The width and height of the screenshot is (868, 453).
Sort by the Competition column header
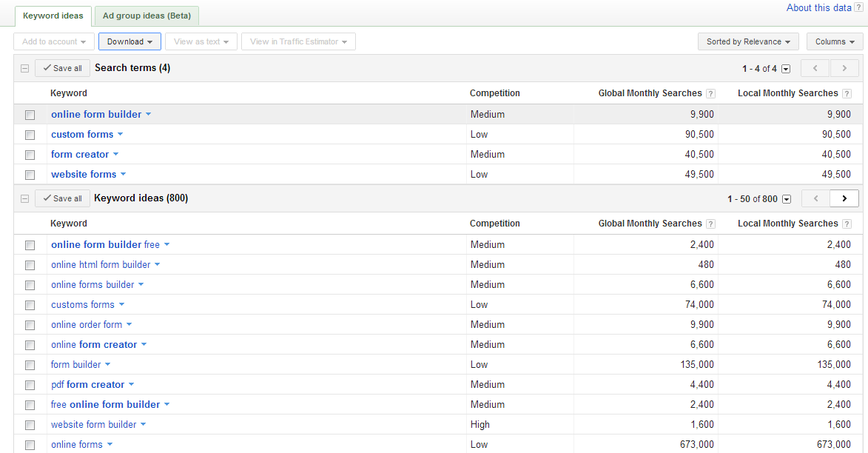[x=494, y=93]
